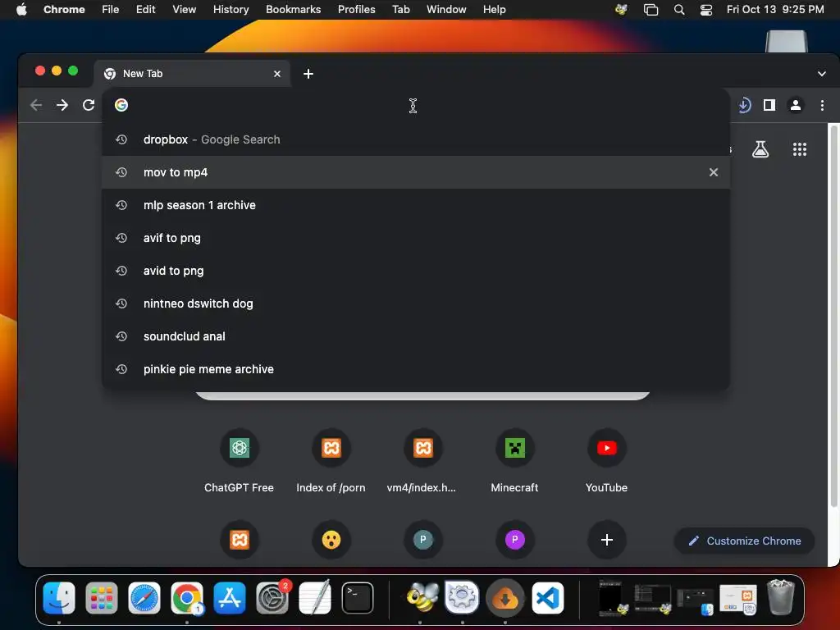The image size is (840, 630).
Task: Open the Window menu
Action: (446, 10)
